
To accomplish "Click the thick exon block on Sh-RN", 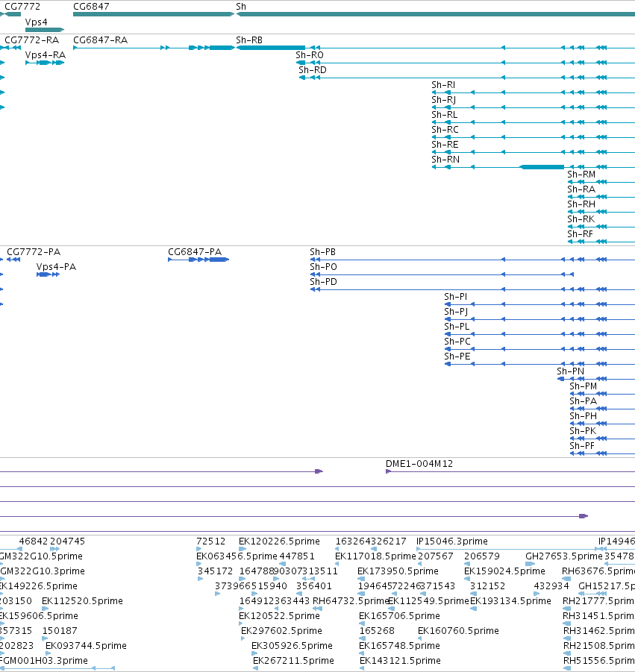I will pyautogui.click(x=542, y=167).
